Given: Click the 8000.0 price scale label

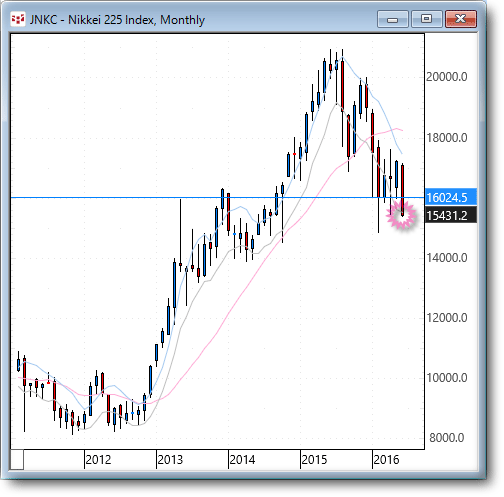Looking at the screenshot, I should tap(447, 438).
